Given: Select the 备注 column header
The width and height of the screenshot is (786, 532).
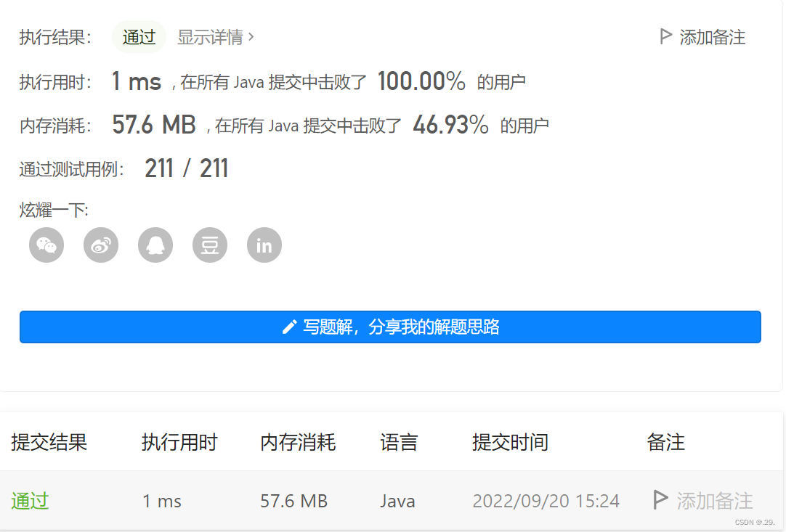Looking at the screenshot, I should tap(665, 443).
